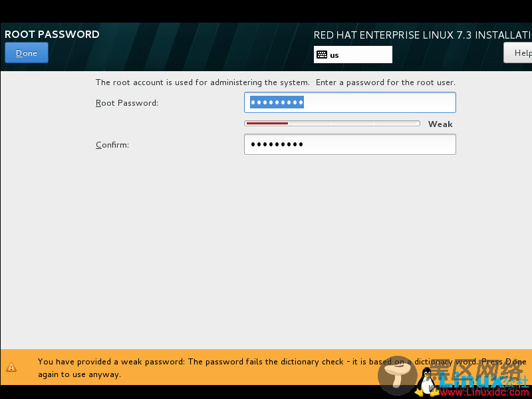
Task: Click the Confirm label
Action: [x=112, y=145]
